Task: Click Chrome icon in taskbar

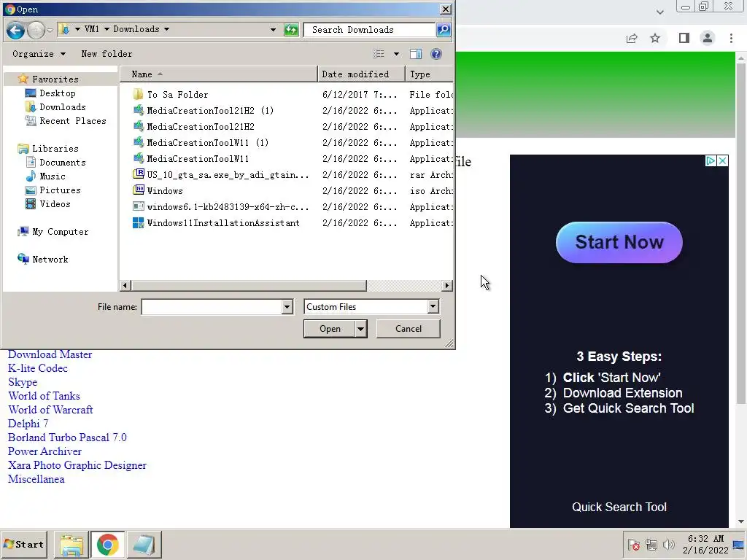Action: tap(108, 545)
